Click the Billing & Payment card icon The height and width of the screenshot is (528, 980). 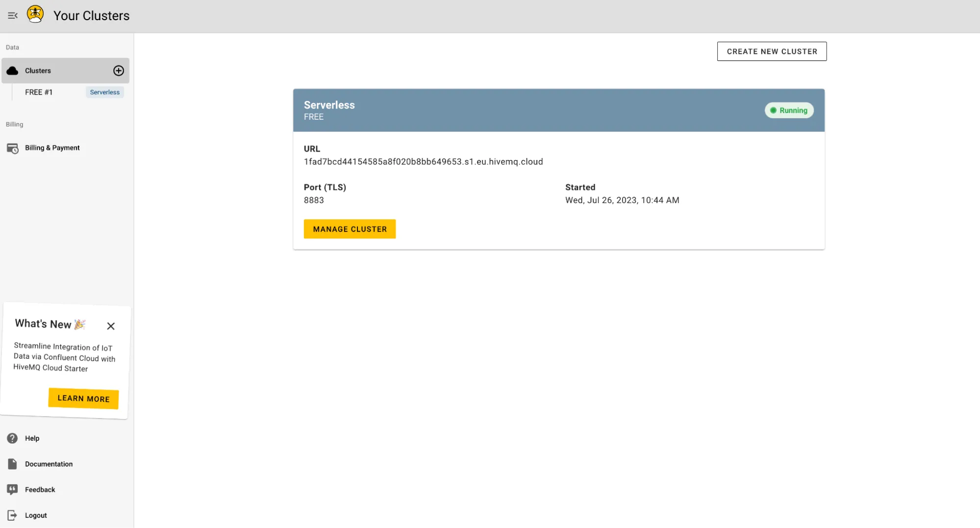tap(12, 148)
